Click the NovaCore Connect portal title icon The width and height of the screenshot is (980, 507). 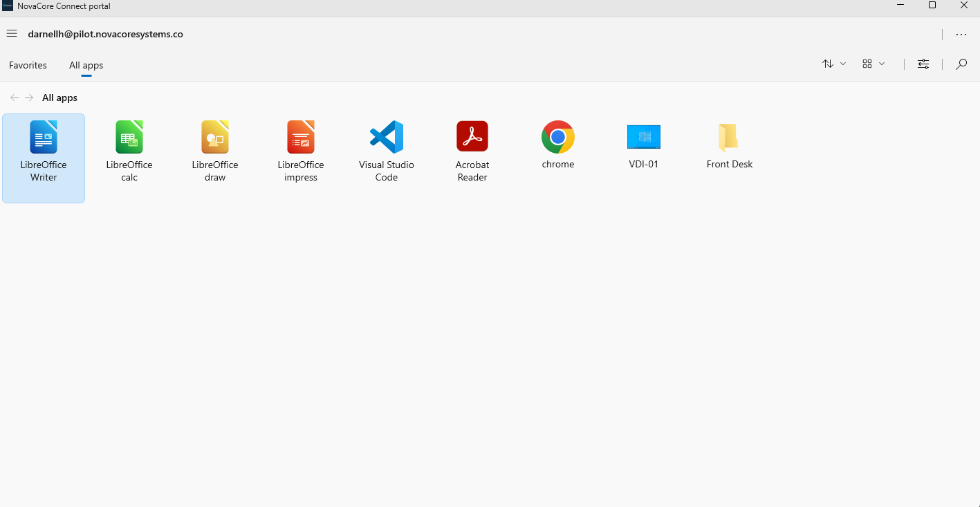click(8, 6)
